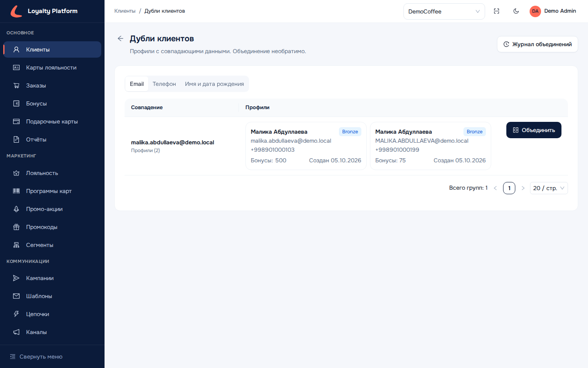Click phone number +998901000103

coord(273,150)
